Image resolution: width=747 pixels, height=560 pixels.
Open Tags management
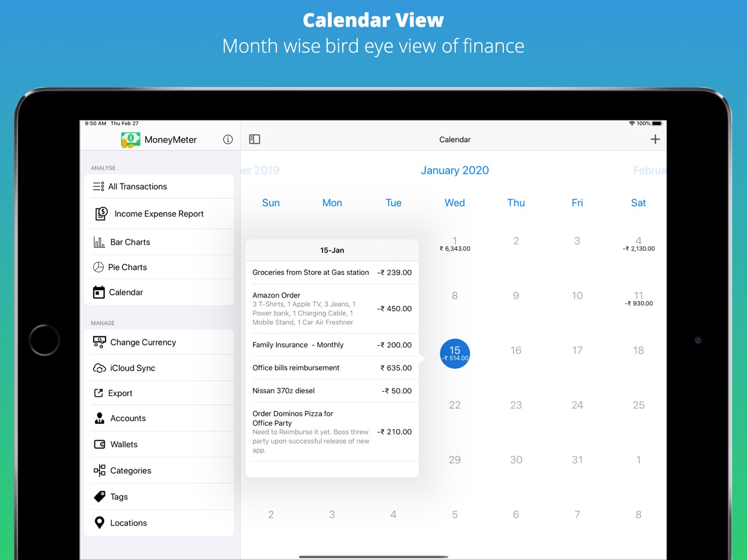point(159,496)
